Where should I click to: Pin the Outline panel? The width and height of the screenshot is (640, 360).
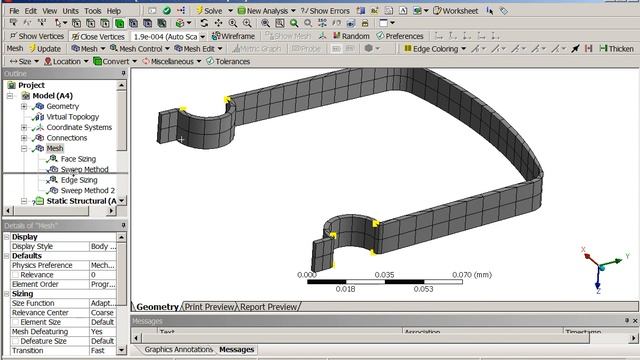click(123, 73)
